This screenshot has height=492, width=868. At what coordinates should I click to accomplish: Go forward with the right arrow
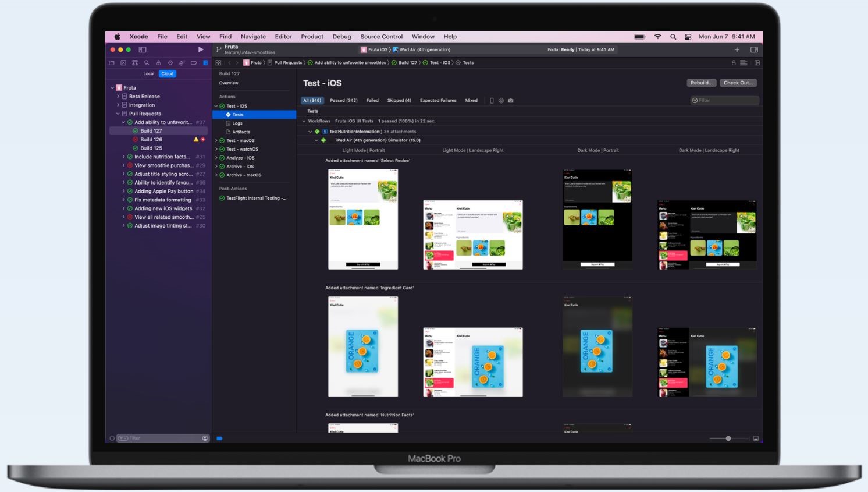[237, 63]
